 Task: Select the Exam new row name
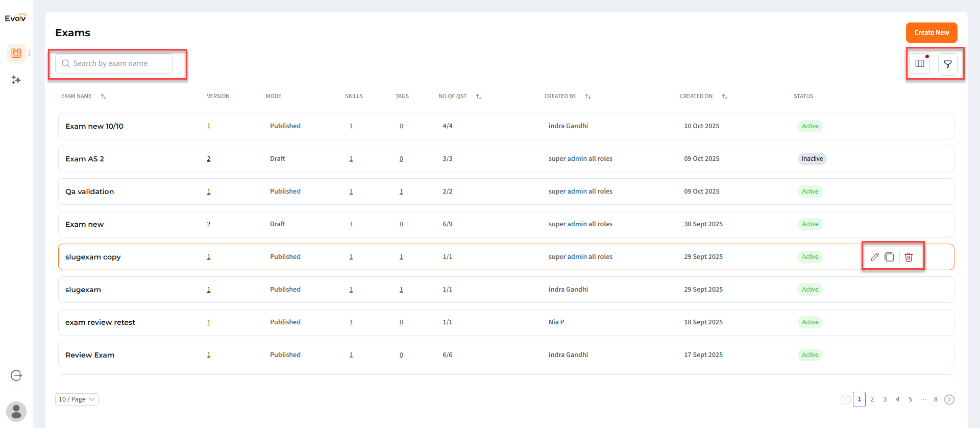click(85, 224)
